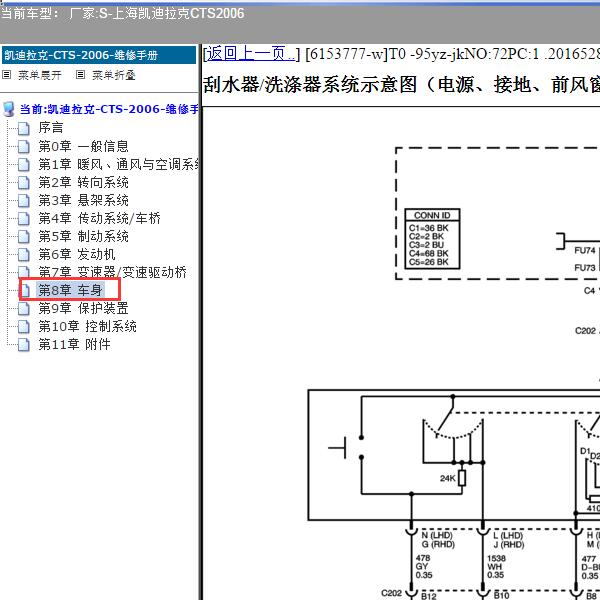Click the L (LHD) J (RHD) pin label
The width and height of the screenshot is (600, 600).
[x=509, y=540]
